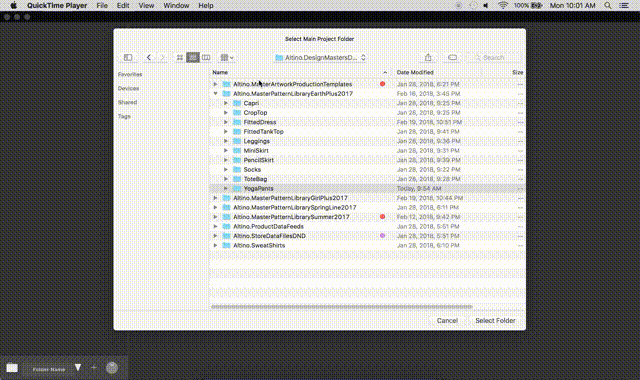Select the FittedDress folder icon
The width and height of the screenshot is (640, 380).
(x=237, y=122)
